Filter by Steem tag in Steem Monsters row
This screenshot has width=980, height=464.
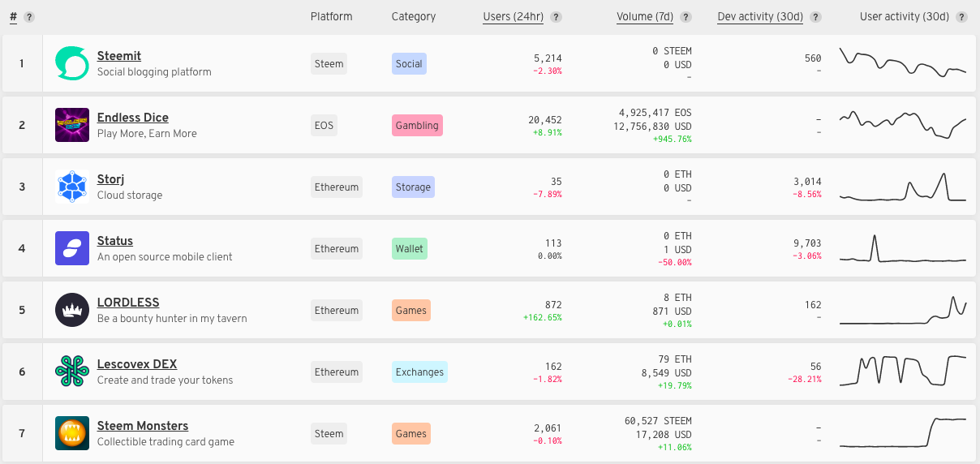(x=329, y=434)
